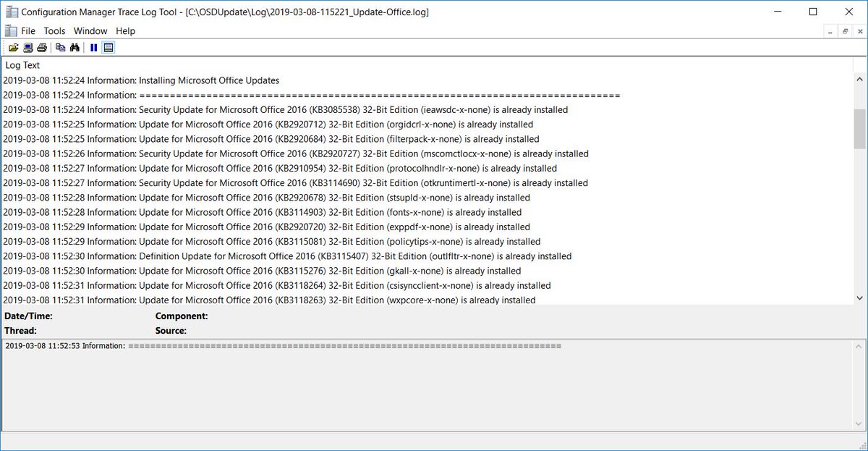868x451 pixels.
Task: Click the details pane scroll up arrow
Action: click(859, 346)
